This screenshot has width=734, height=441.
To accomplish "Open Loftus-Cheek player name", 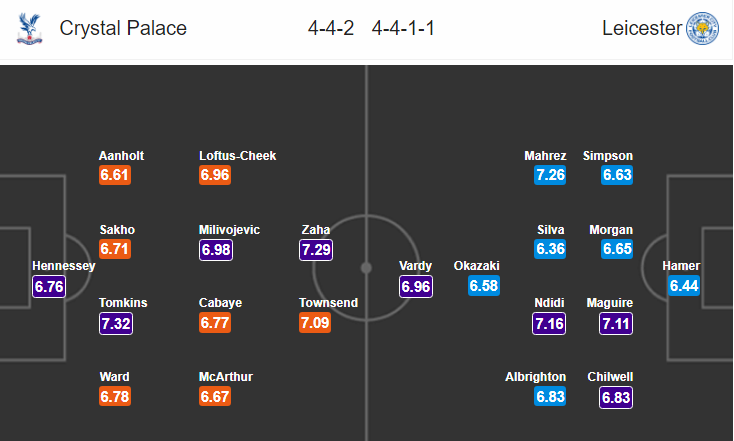I will pyautogui.click(x=237, y=155).
